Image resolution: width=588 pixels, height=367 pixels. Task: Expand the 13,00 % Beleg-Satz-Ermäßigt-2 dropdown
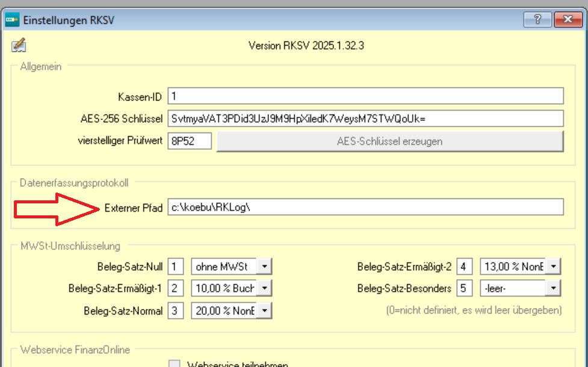pos(553,267)
